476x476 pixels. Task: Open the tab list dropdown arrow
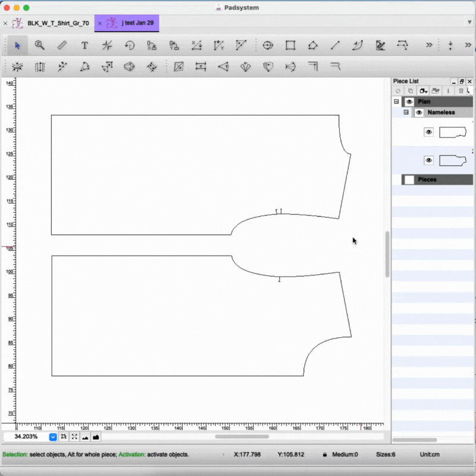click(x=469, y=22)
